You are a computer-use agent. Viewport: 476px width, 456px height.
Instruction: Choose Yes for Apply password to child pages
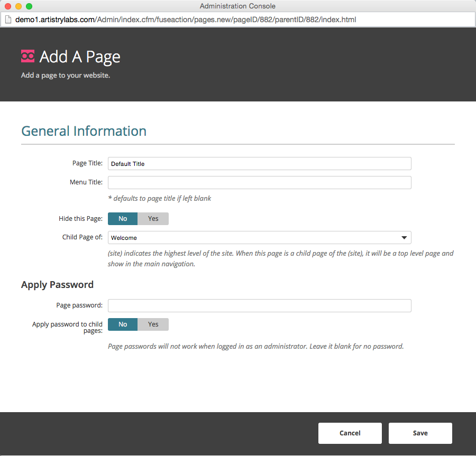click(153, 324)
